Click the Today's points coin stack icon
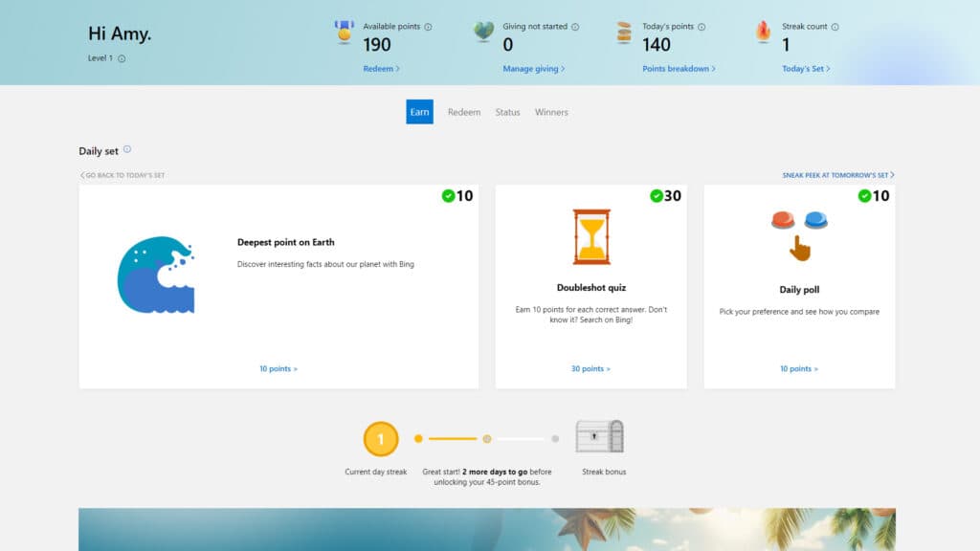Image resolution: width=980 pixels, height=551 pixels. [624, 33]
